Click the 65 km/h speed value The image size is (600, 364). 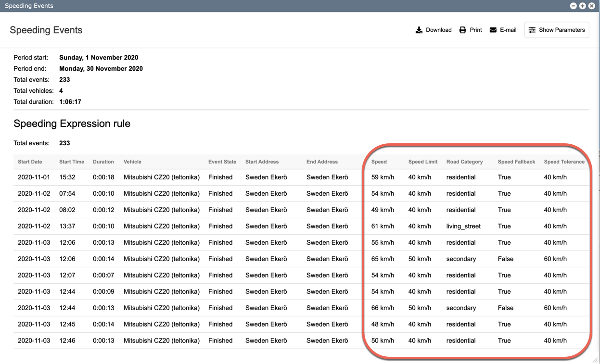[383, 259]
